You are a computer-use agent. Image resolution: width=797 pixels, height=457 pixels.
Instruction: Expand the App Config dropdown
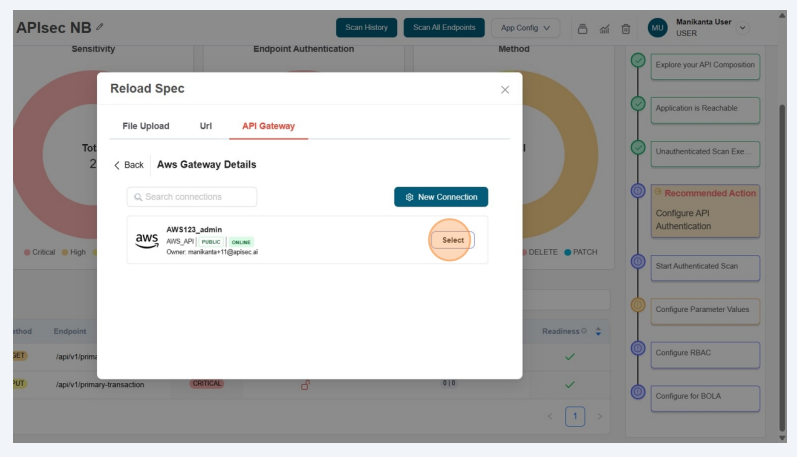(x=525, y=28)
